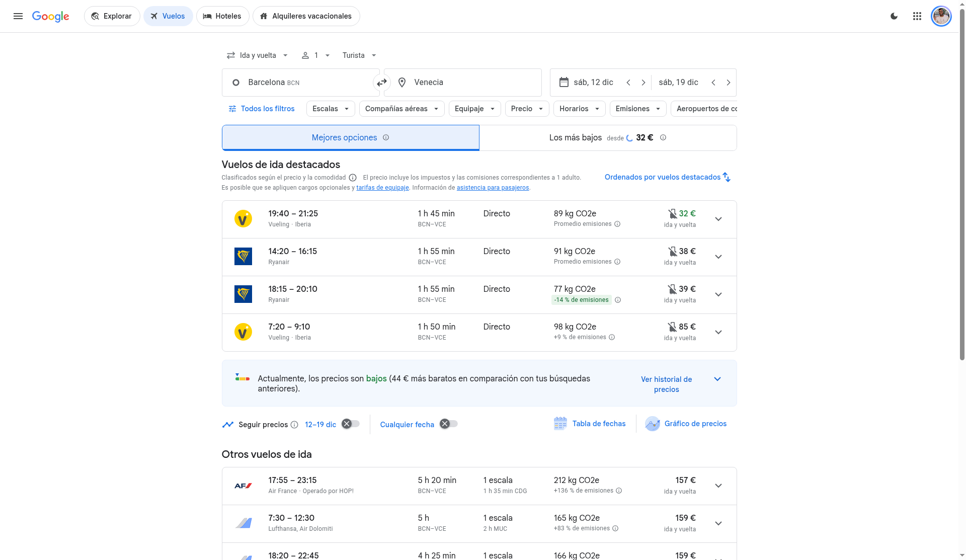
Task: Switch to Alquileres vacacionales tab
Action: tap(306, 16)
